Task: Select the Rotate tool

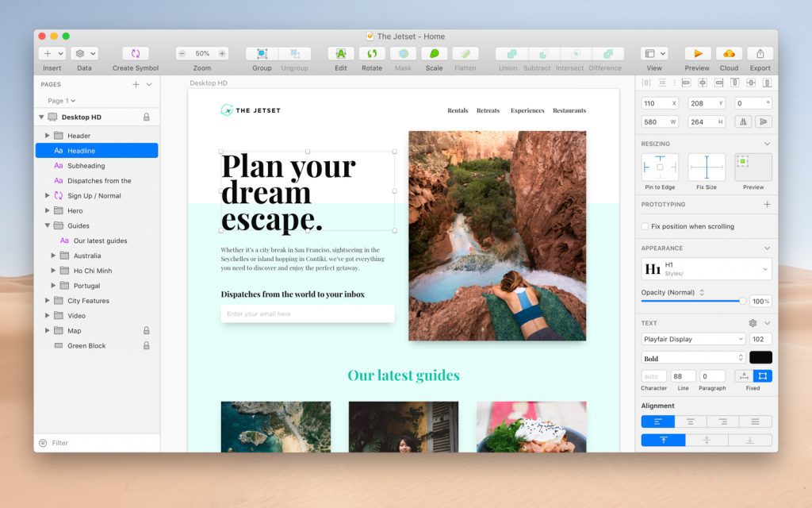Action: pyautogui.click(x=370, y=53)
